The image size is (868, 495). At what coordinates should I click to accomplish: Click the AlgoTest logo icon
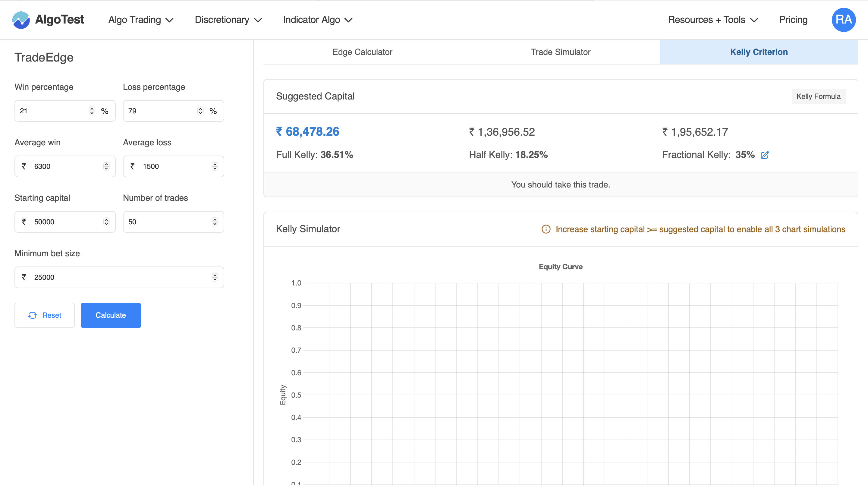coord(21,20)
